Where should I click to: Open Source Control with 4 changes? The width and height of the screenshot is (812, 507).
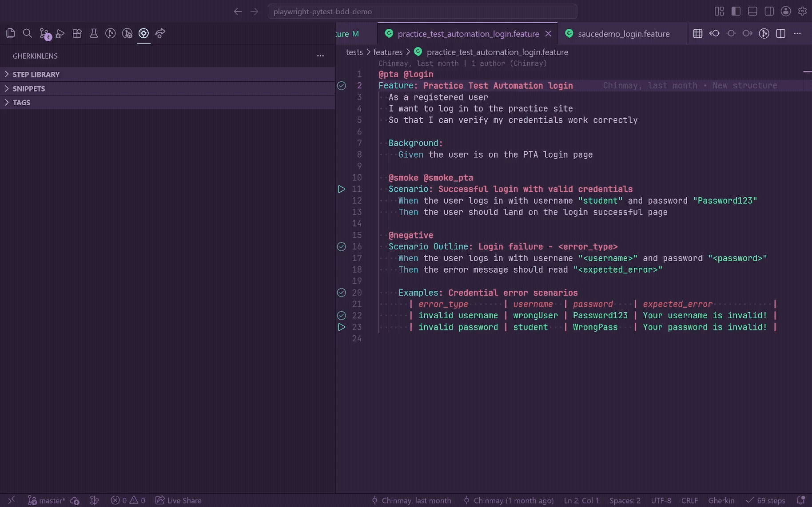[44, 34]
